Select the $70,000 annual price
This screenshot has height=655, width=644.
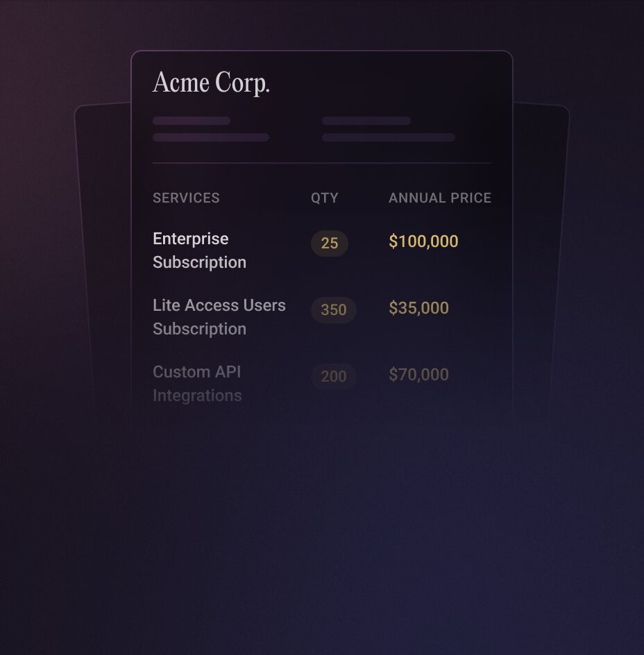[418, 375]
